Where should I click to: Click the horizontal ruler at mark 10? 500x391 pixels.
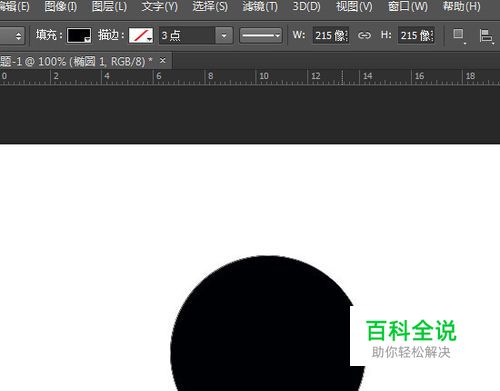point(264,76)
